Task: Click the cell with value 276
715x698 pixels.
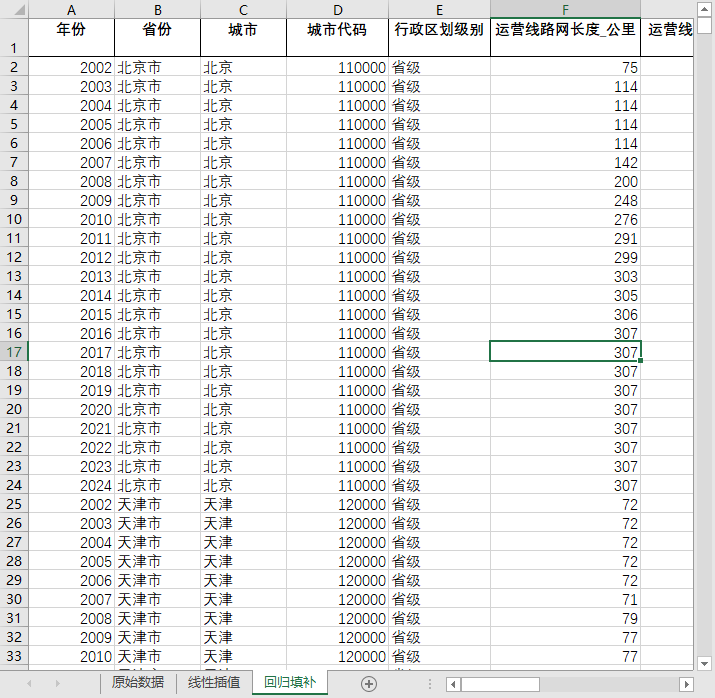Action: (565, 219)
